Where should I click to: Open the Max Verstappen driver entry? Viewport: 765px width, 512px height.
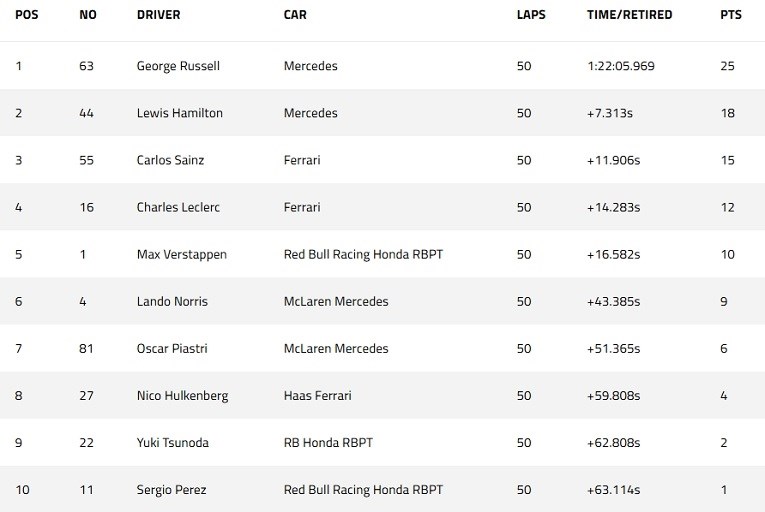tap(181, 254)
